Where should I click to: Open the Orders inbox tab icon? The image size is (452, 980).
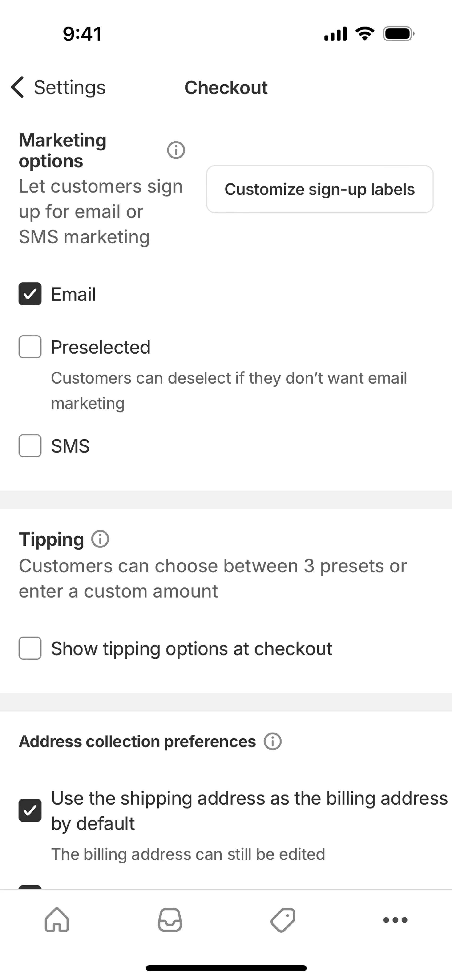click(x=170, y=920)
